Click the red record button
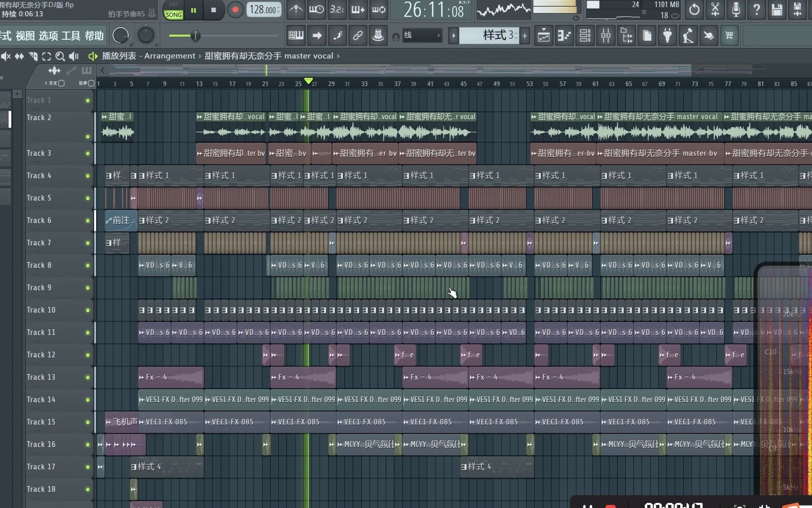This screenshot has width=812, height=508. click(235, 10)
